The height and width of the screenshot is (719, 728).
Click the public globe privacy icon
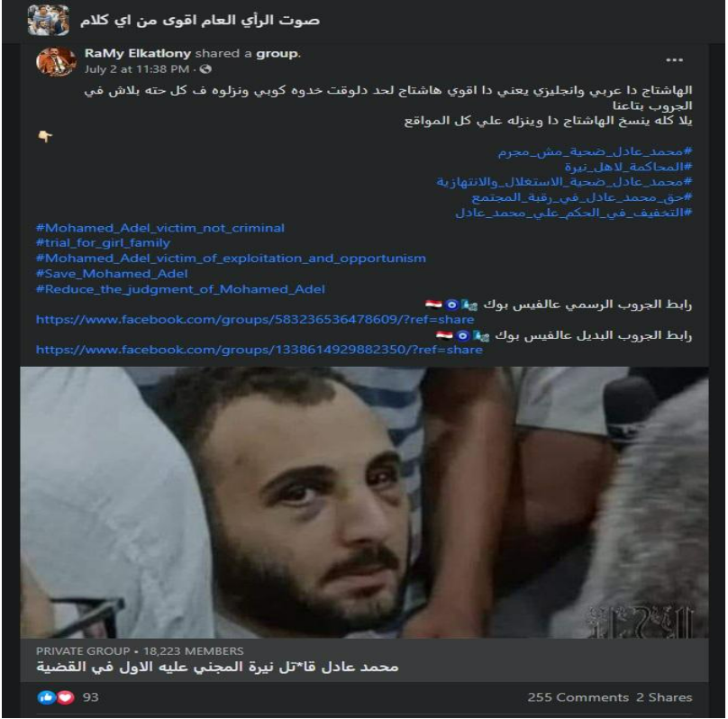(205, 69)
